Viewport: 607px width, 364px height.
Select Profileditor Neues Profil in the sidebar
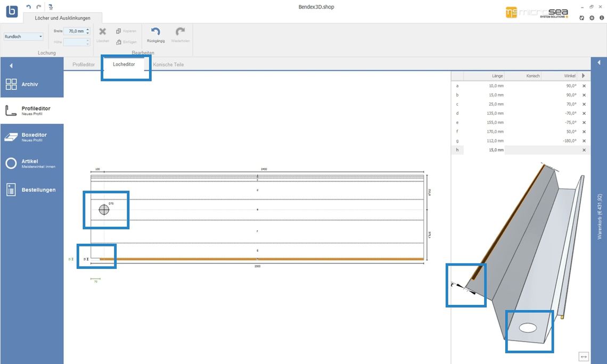32,111
